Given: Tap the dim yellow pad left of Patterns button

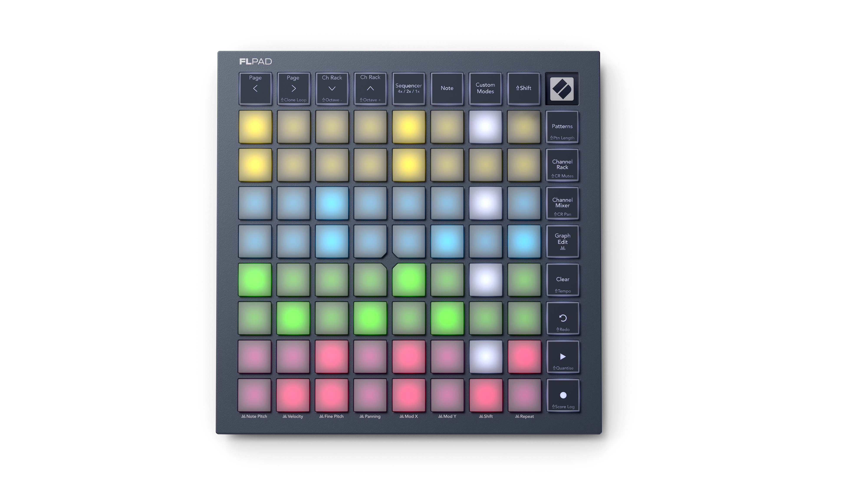Looking at the screenshot, I should click(x=524, y=127).
